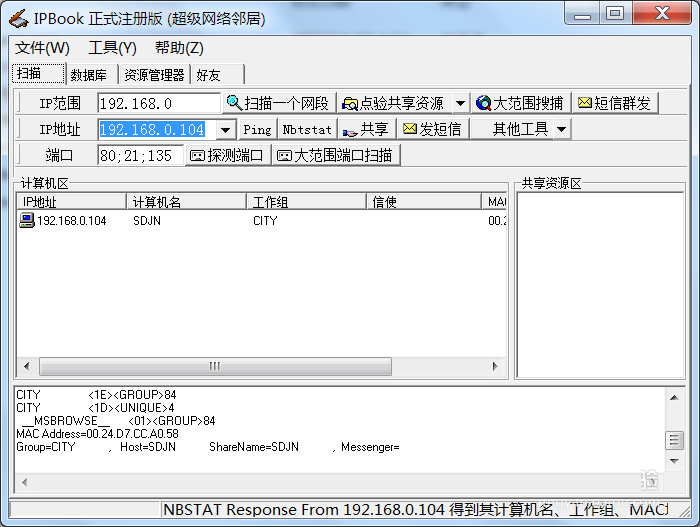Viewport: 700px width, 527px height.
Task: Click the Ping button
Action: pyautogui.click(x=258, y=130)
